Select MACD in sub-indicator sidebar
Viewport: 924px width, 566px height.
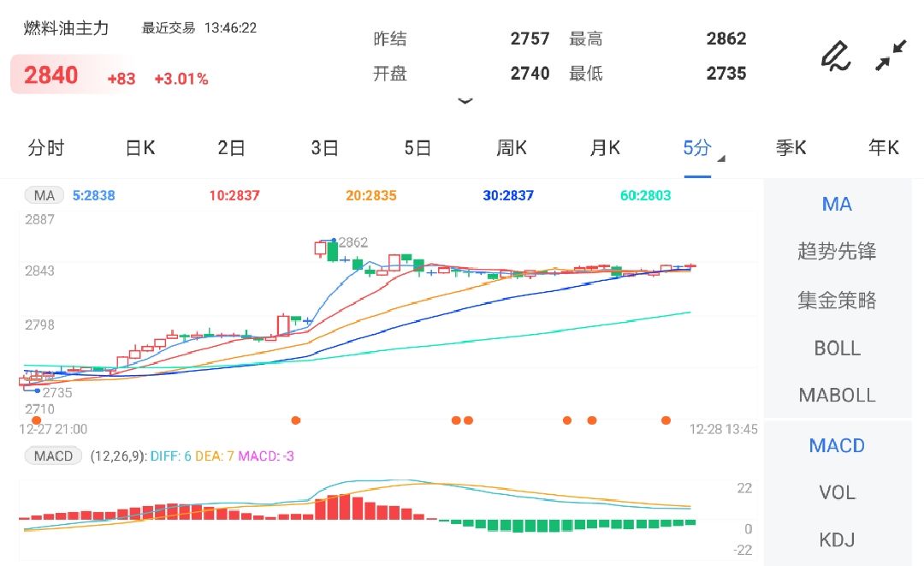837,446
